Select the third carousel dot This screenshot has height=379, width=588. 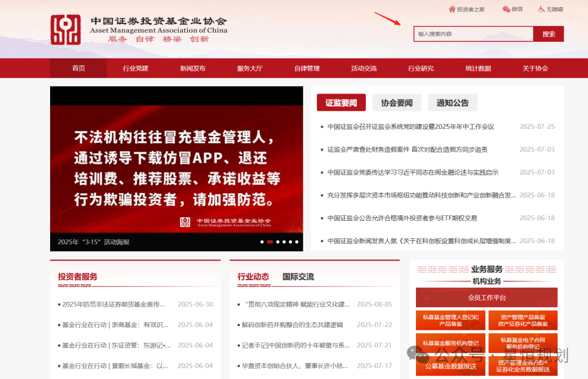tap(278, 242)
